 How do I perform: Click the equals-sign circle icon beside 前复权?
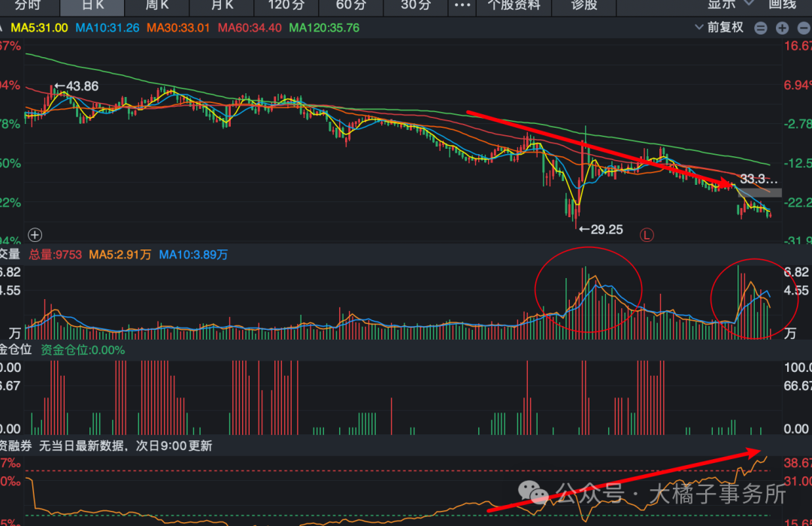760,28
